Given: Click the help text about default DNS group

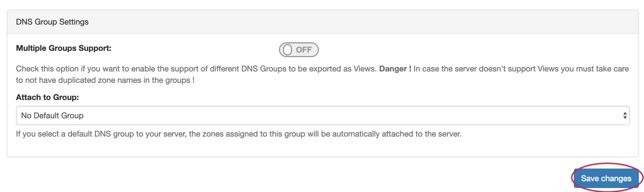Looking at the screenshot, I should [238, 134].
